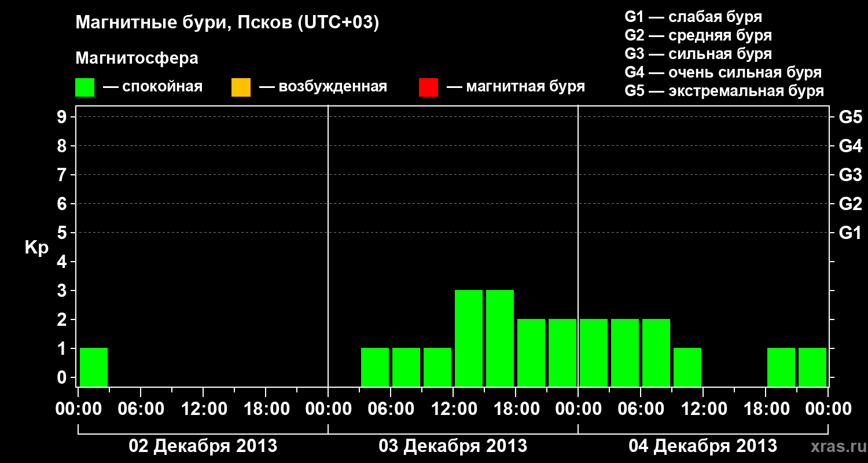Viewport: 868px width, 463px height.
Task: Click the G2 label on right axis
Action: [850, 204]
